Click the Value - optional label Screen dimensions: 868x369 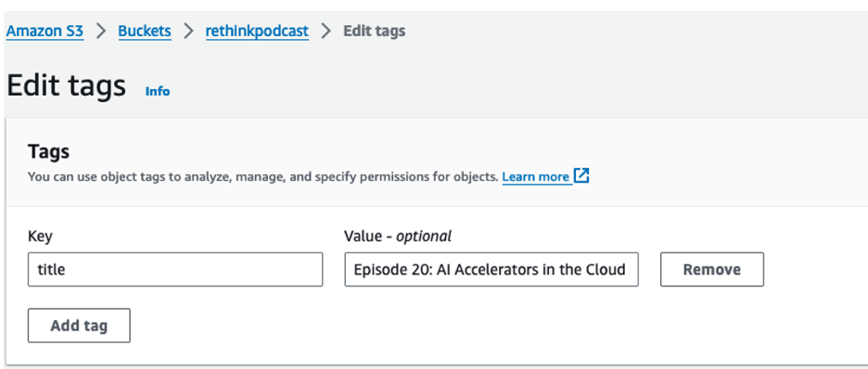[398, 236]
